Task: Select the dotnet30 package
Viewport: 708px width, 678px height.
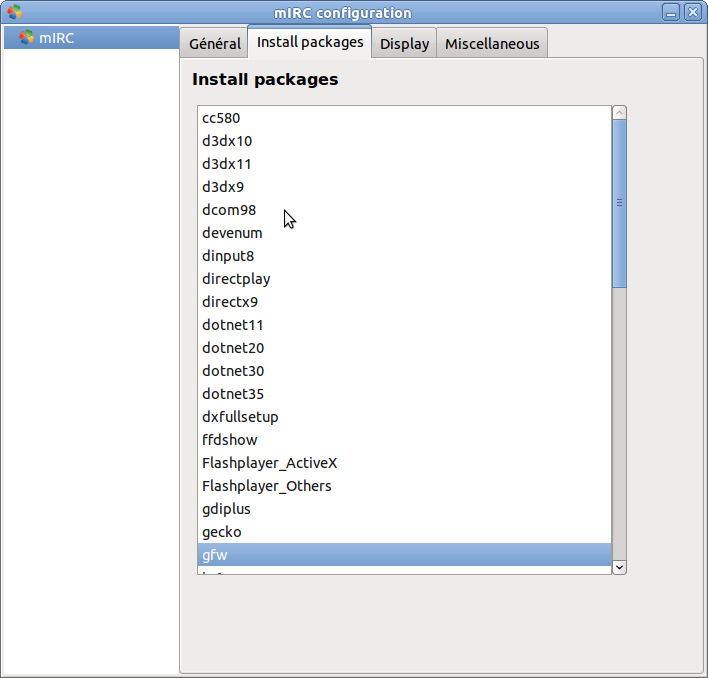Action: 404,371
